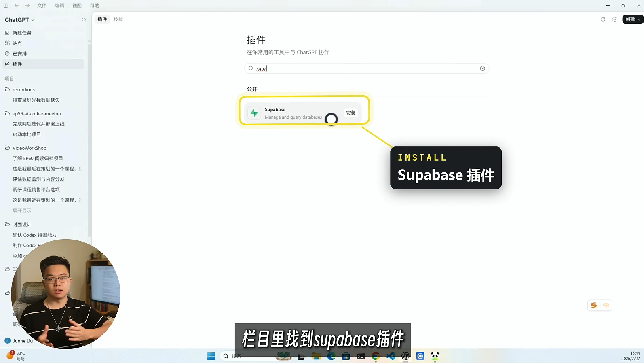Switch to the 技能 tab
The width and height of the screenshot is (644, 363).
118,19
